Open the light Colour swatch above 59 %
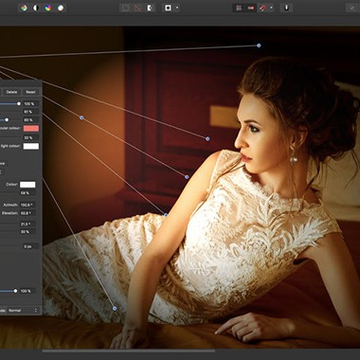Screen dimensions: 360x360 click(28, 185)
